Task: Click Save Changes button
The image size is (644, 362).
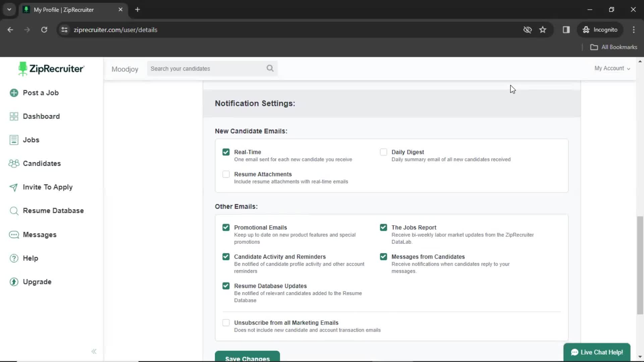Action: point(247,358)
